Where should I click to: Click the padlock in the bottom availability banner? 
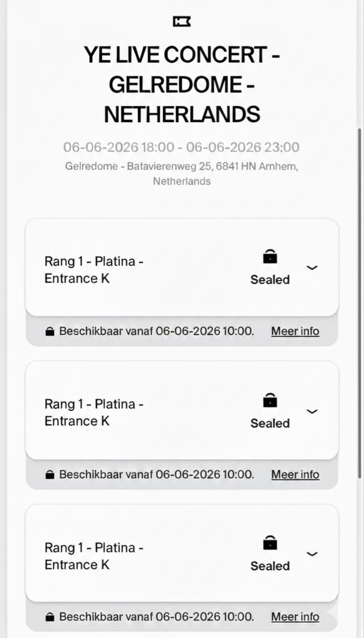click(x=49, y=616)
